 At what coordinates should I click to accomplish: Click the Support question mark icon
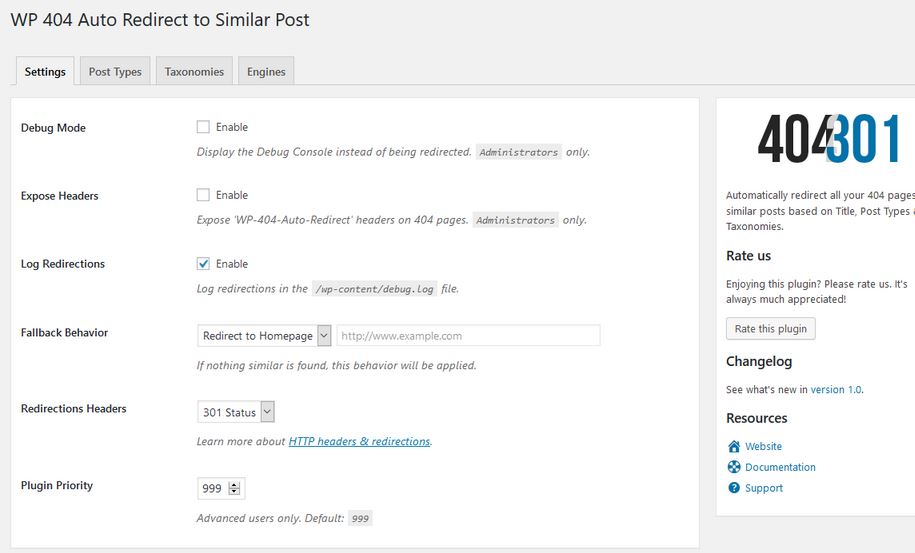coord(734,488)
